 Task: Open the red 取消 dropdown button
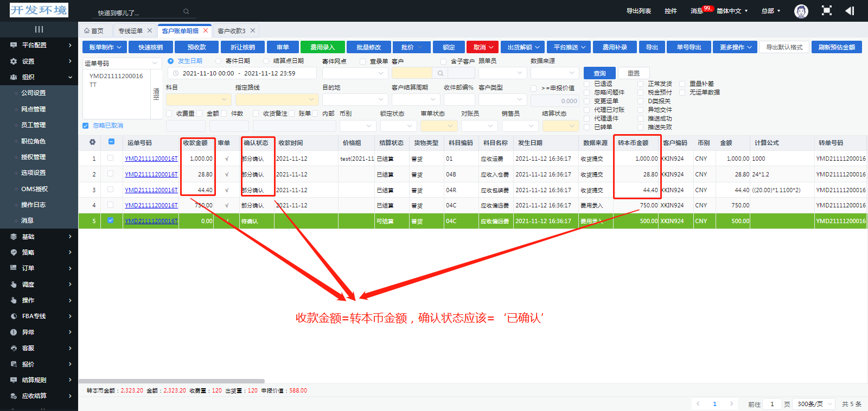[x=482, y=47]
